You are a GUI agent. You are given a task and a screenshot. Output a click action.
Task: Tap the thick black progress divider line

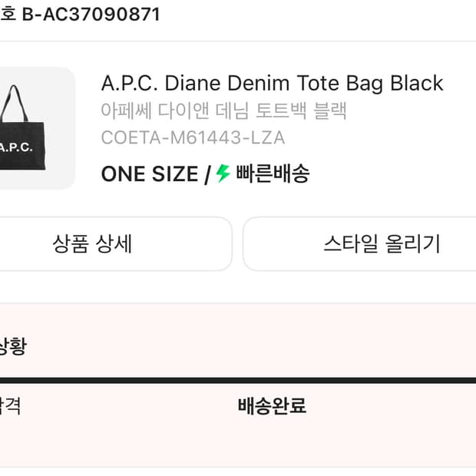click(238, 379)
